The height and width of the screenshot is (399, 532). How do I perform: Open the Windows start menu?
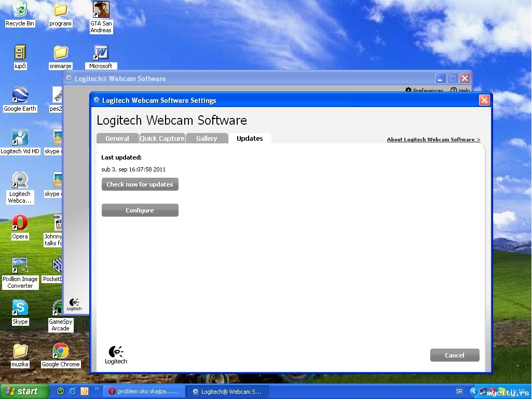point(24,392)
